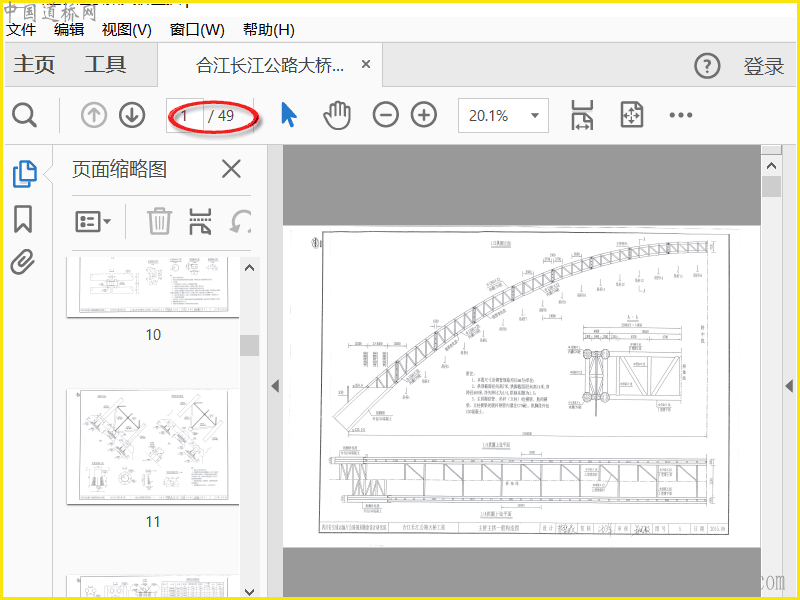
Task: Zoom out with minus icon
Action: coord(386,115)
